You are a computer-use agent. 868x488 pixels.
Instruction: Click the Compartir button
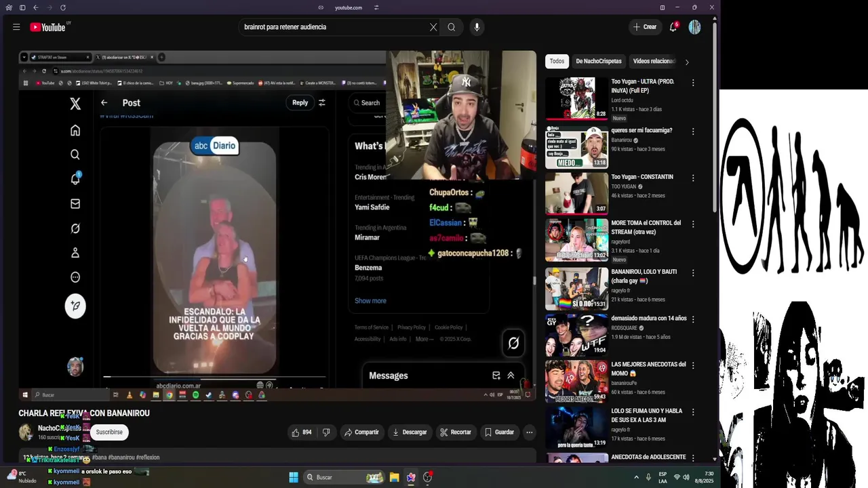361,432
